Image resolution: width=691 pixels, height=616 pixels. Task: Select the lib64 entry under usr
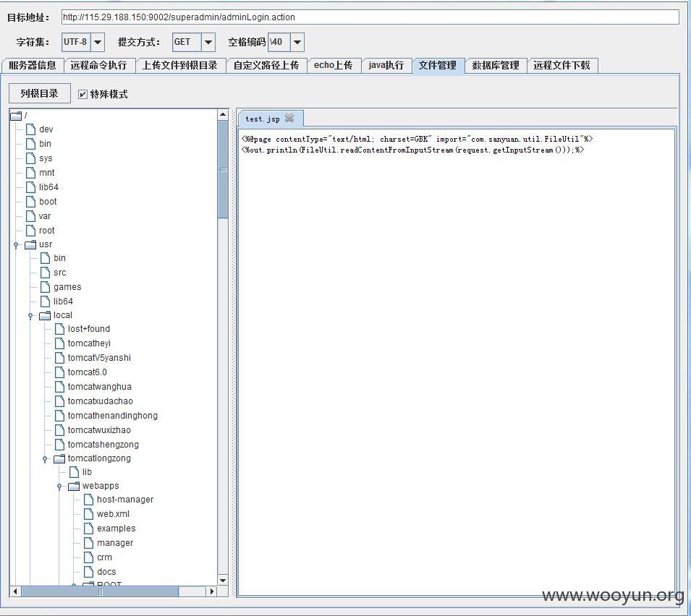click(63, 301)
